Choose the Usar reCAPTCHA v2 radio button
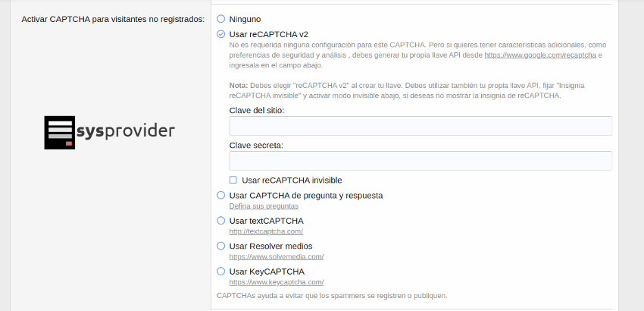The height and width of the screenshot is (311, 644). (220, 34)
